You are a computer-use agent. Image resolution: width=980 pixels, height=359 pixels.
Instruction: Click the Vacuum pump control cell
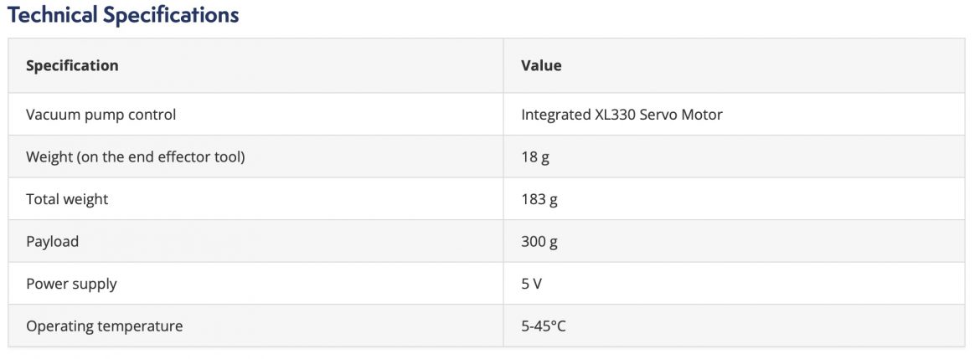pos(101,115)
